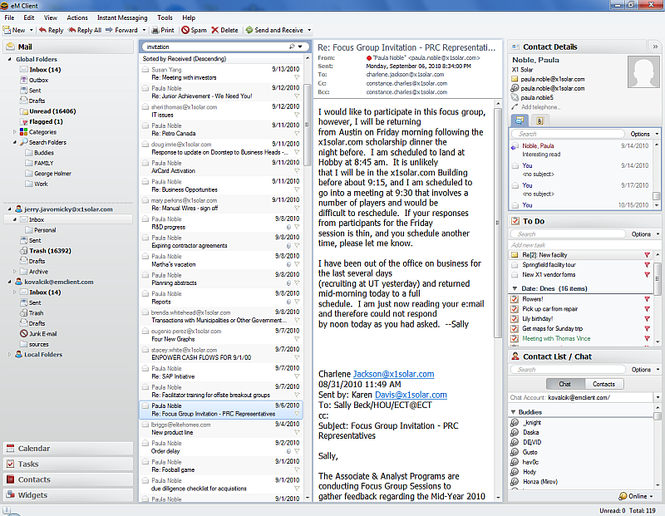The width and height of the screenshot is (665, 516).
Task: Toggle flag on Re: Meeting with investors email
Action: pos(296,78)
